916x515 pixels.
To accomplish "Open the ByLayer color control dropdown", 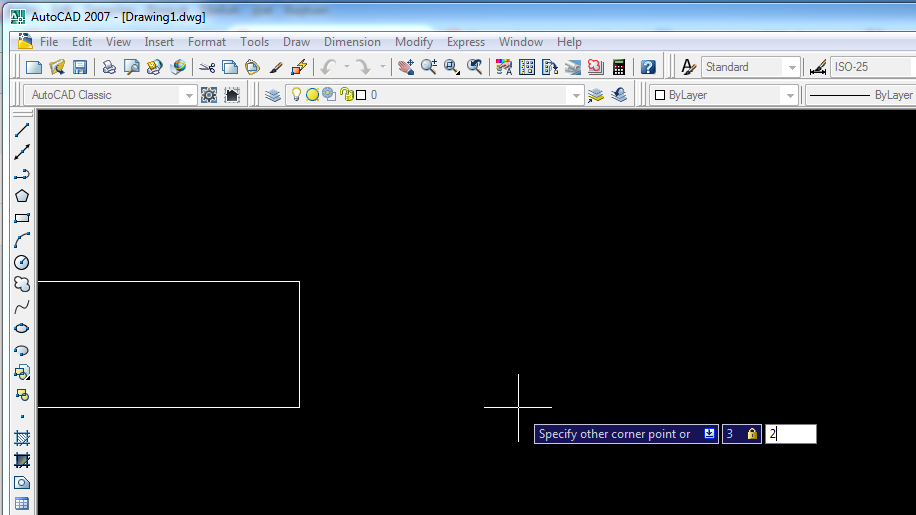I will pos(790,95).
